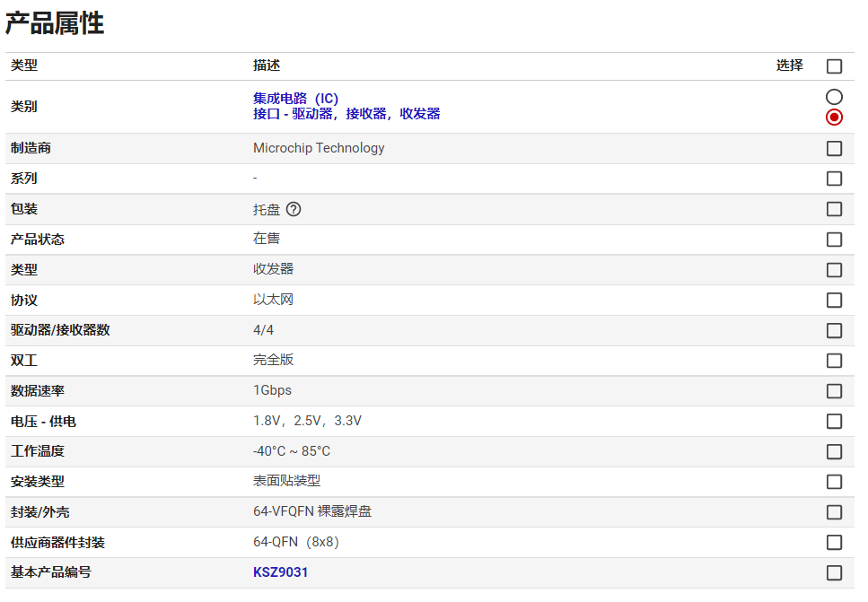Click the -40°C ~ 85°C temperature value
The height and width of the screenshot is (602, 868).
pyautogui.click(x=292, y=451)
